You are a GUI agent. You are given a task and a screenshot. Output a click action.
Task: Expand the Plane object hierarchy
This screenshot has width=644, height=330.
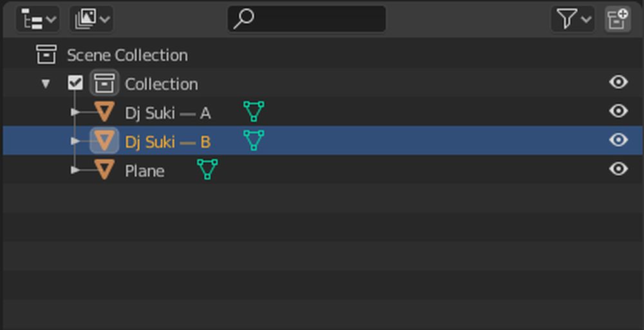click(x=75, y=170)
